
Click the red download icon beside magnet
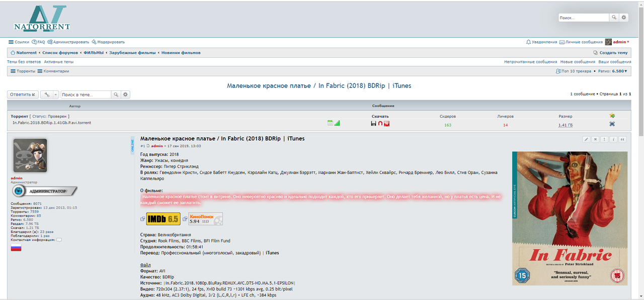[x=386, y=123]
